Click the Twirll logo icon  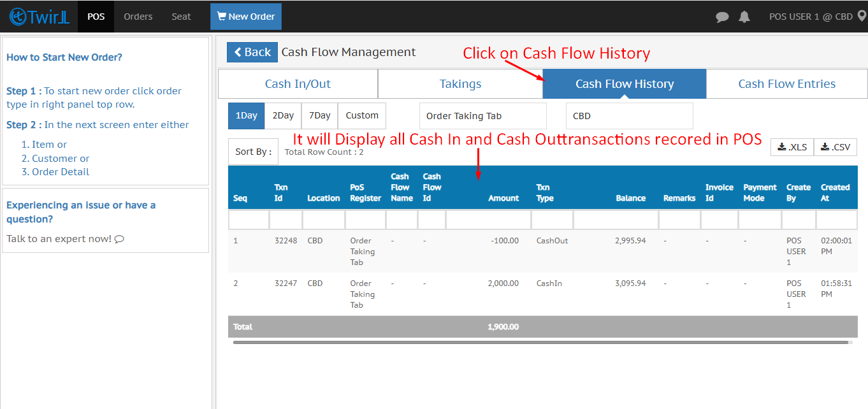17,17
